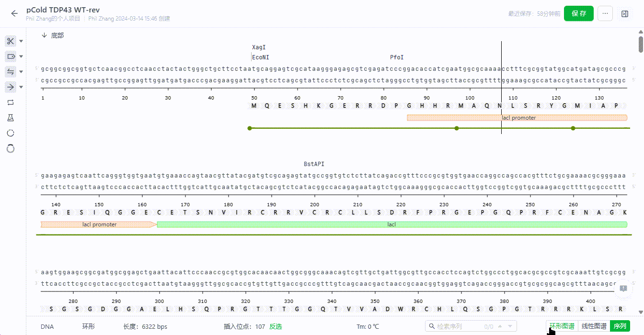Expand the tag tool dropdown arrow

click(21, 57)
